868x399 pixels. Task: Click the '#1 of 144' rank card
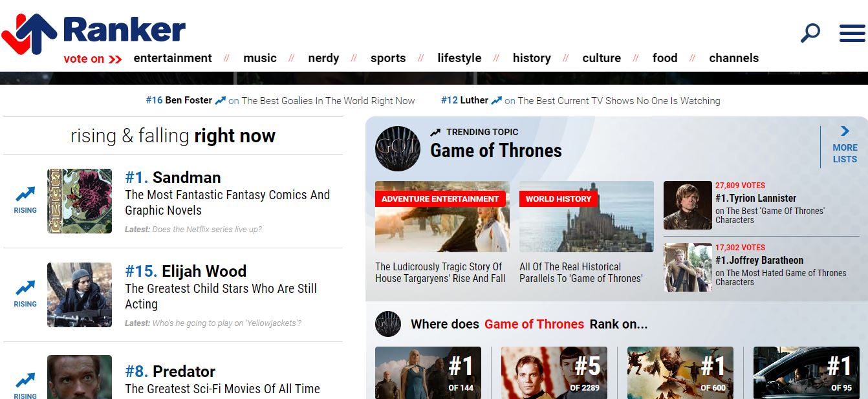click(428, 372)
